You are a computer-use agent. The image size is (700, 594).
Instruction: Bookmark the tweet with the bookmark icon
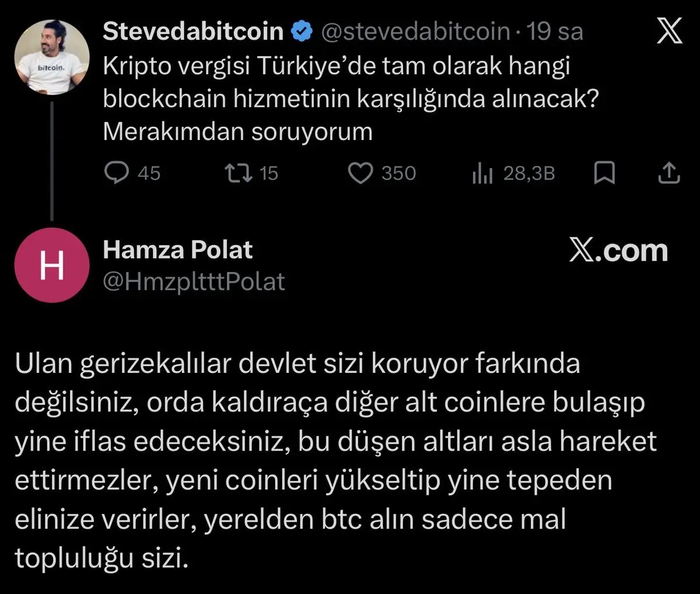(605, 172)
